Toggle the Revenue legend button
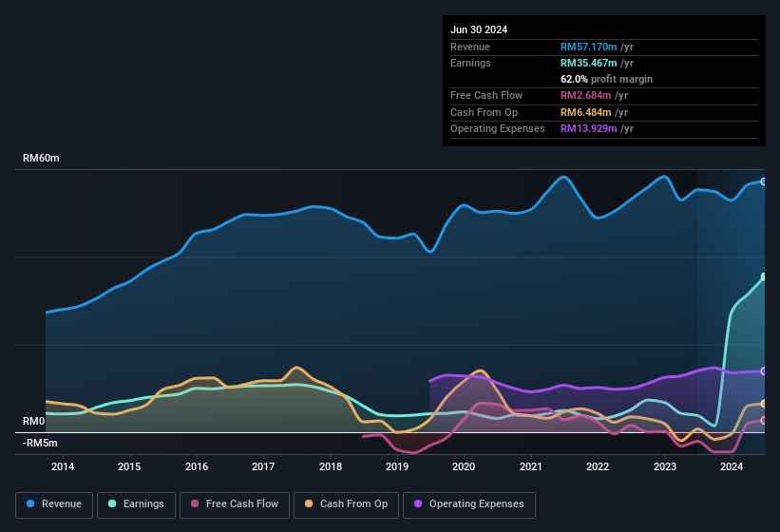780x532 pixels. coord(54,504)
